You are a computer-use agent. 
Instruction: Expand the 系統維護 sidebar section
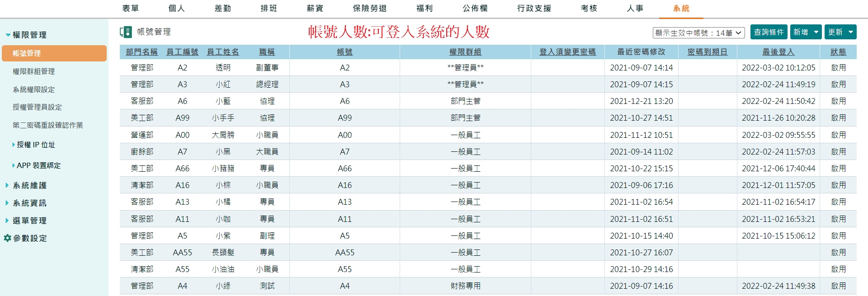tap(7, 185)
